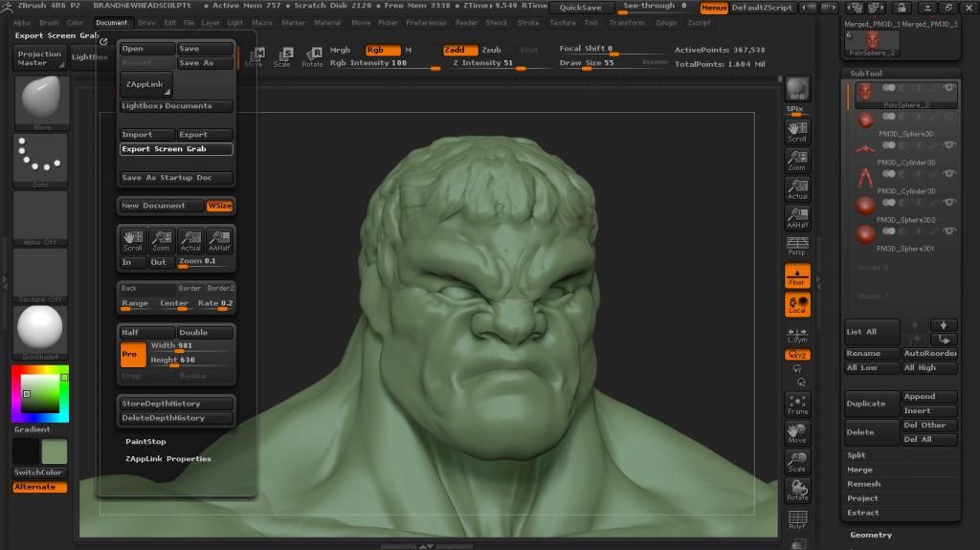Toggle PolyF wireframe display
The image size is (980, 550).
coord(797,519)
